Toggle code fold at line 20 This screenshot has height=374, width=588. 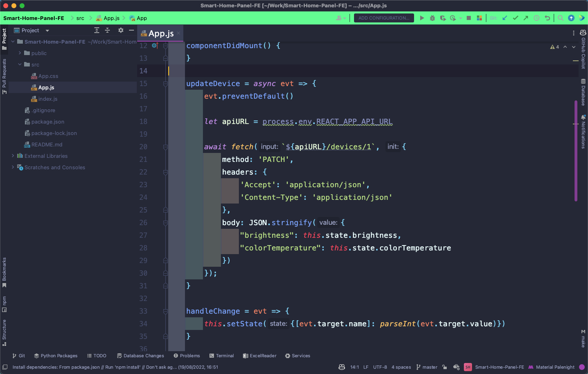[165, 147]
